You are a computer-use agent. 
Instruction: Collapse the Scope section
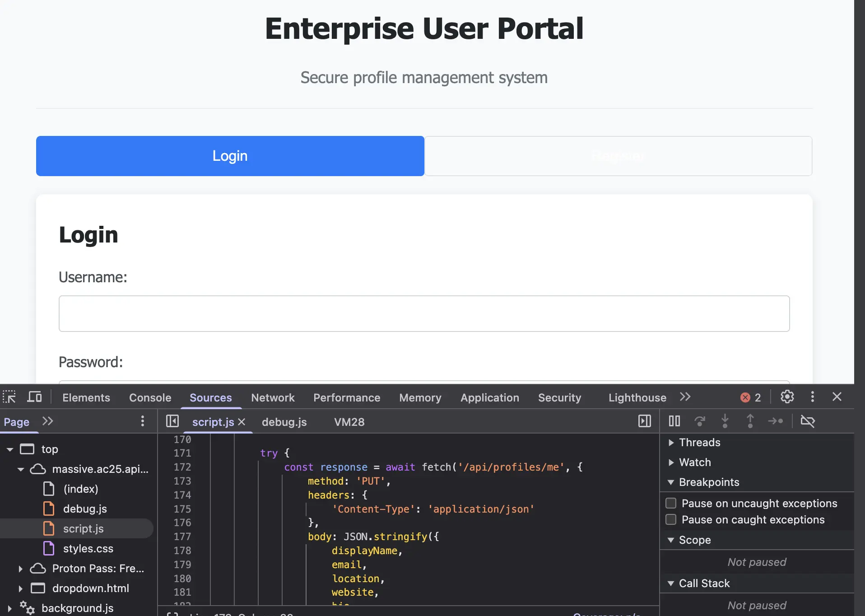tap(671, 540)
